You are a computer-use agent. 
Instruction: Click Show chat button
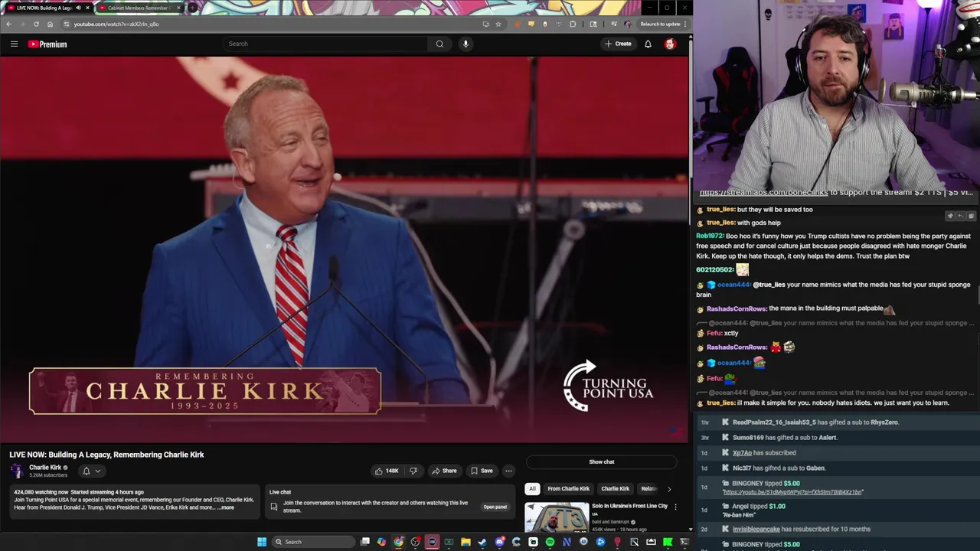(x=602, y=461)
